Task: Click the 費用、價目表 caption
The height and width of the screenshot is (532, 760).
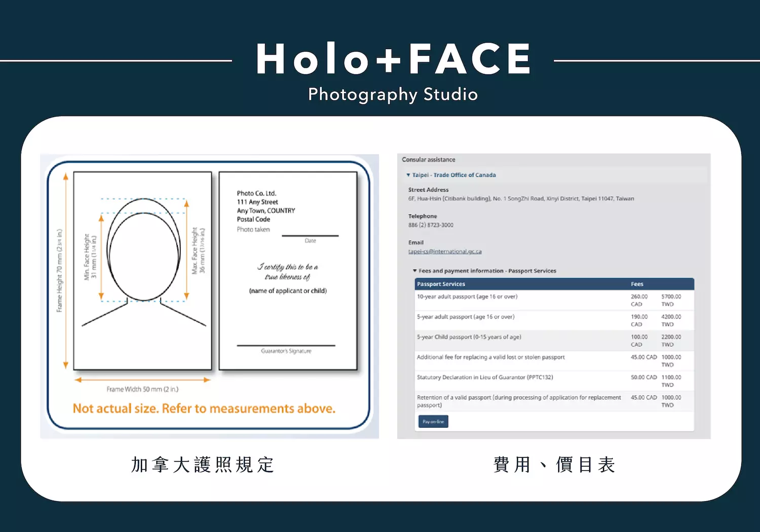Action: click(x=554, y=465)
